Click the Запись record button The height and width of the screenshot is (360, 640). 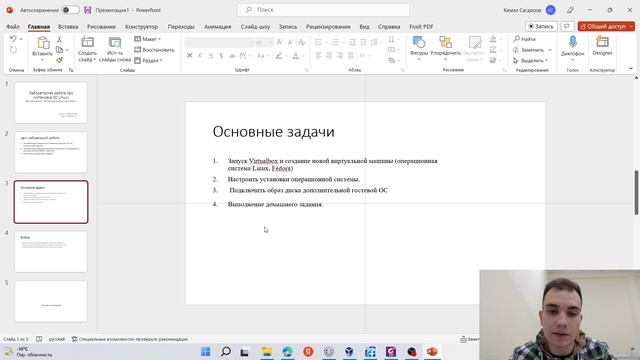point(541,26)
